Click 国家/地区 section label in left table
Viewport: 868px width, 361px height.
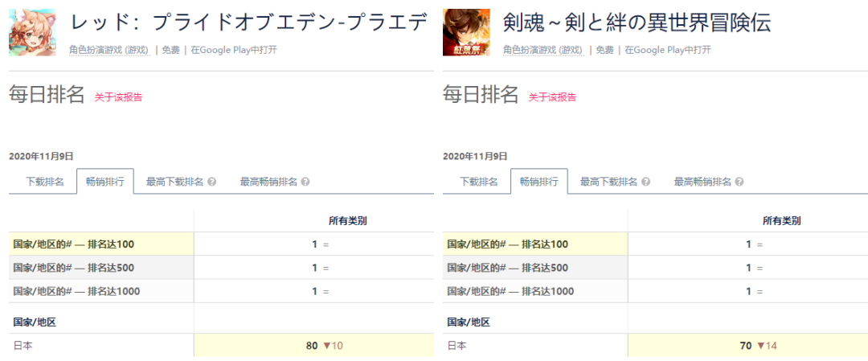[35, 322]
